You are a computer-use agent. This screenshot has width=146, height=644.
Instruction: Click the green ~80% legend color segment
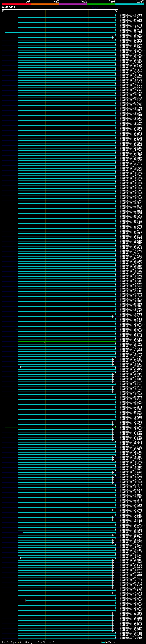[101, 4]
